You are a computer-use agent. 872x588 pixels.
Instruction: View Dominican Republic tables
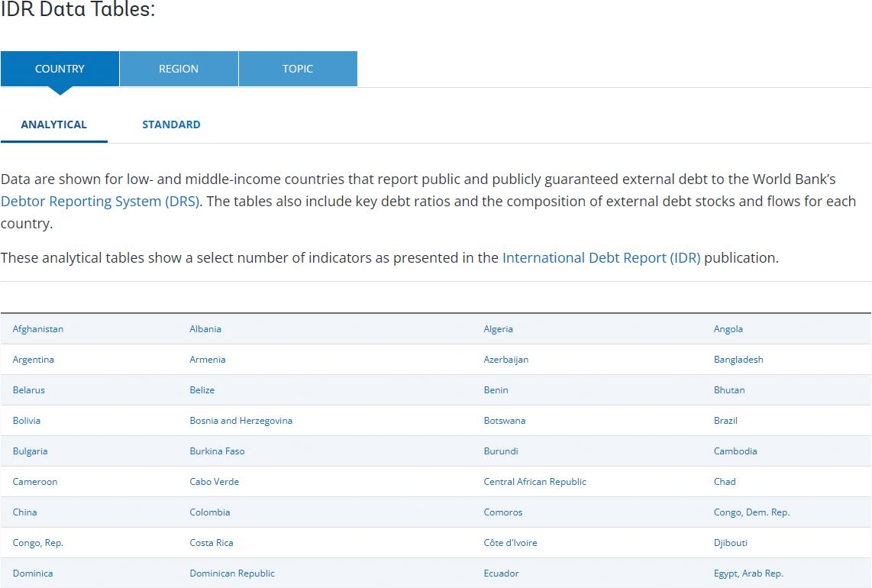[x=232, y=573]
